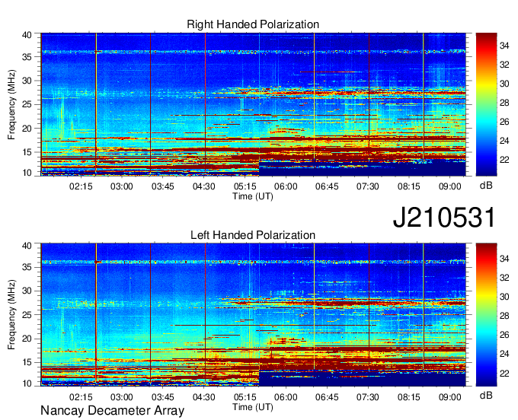Image resolution: width=518 pixels, height=420 pixels.
Task: Click "30" frequency tick on Right Handed plot
Action: point(27,81)
